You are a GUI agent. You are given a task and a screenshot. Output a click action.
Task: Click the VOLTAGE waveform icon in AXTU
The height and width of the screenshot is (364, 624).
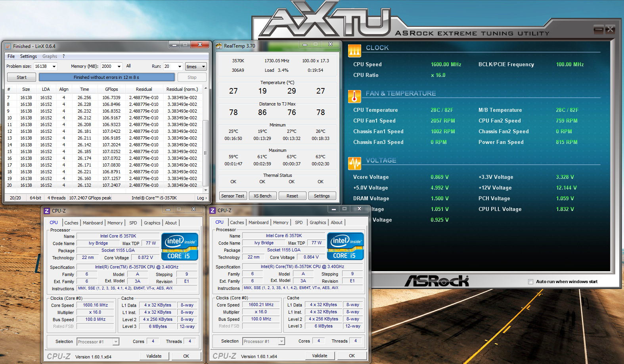pyautogui.click(x=354, y=163)
